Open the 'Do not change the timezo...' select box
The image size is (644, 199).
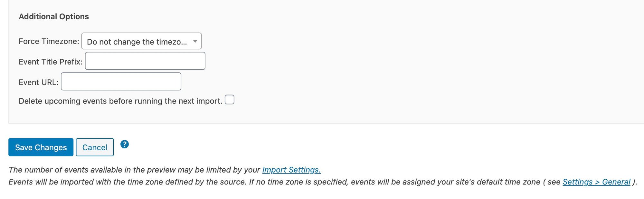tap(137, 41)
